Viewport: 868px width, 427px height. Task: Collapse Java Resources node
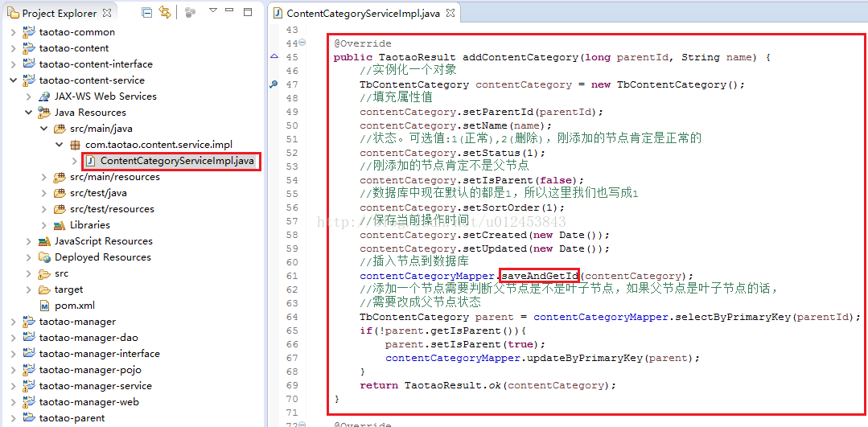(x=29, y=113)
